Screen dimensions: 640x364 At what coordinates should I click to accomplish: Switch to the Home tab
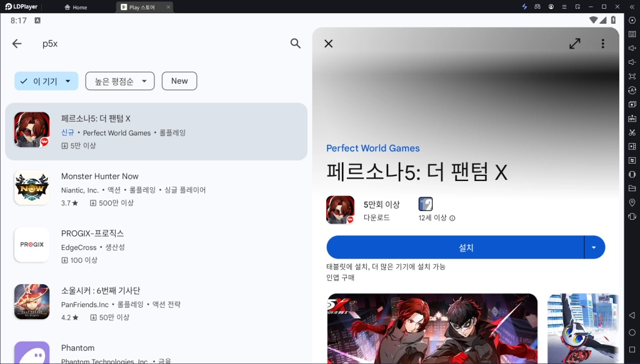click(x=76, y=7)
